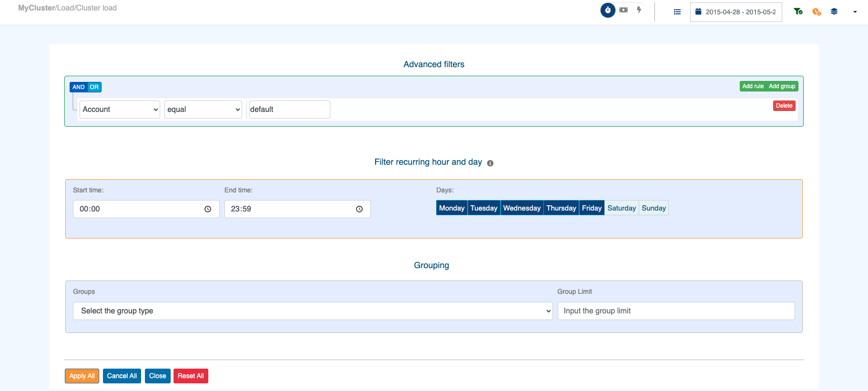Select the lightning bolt energy mode icon

click(639, 10)
